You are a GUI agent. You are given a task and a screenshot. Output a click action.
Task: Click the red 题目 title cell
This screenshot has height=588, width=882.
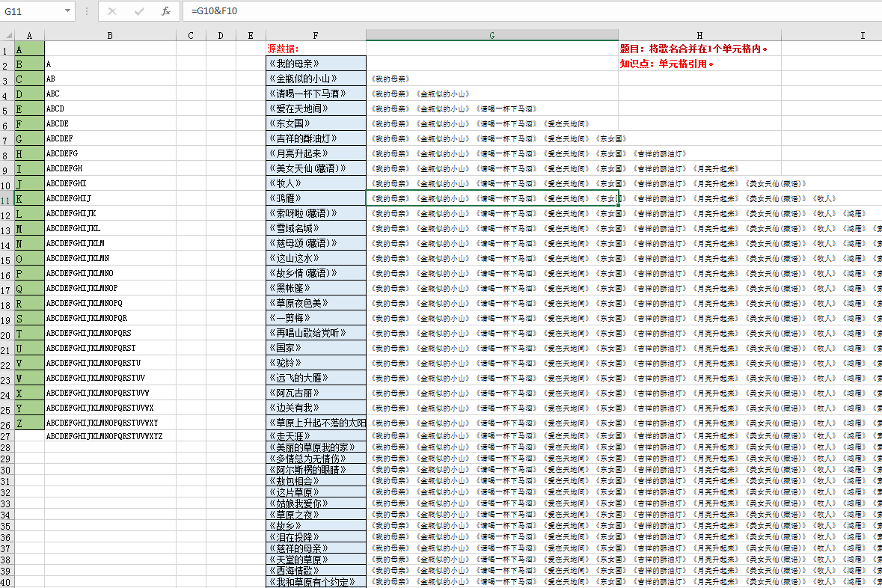pos(694,49)
